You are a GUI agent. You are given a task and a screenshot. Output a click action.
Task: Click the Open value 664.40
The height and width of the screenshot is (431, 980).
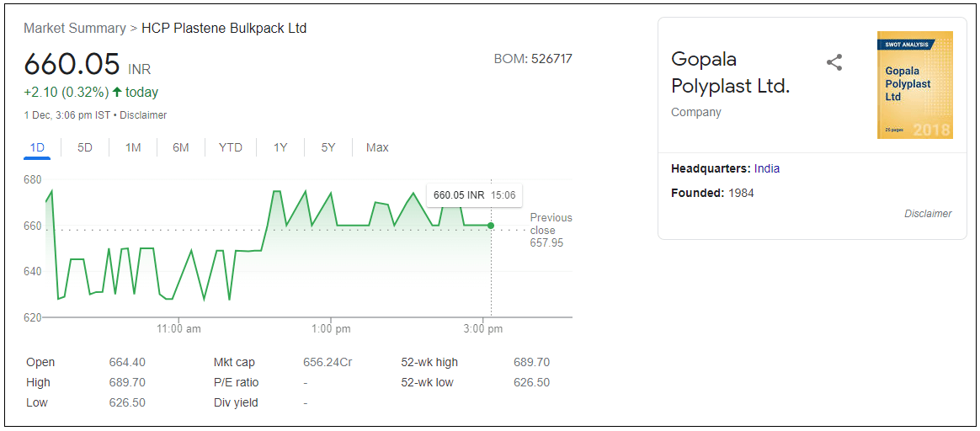127,362
